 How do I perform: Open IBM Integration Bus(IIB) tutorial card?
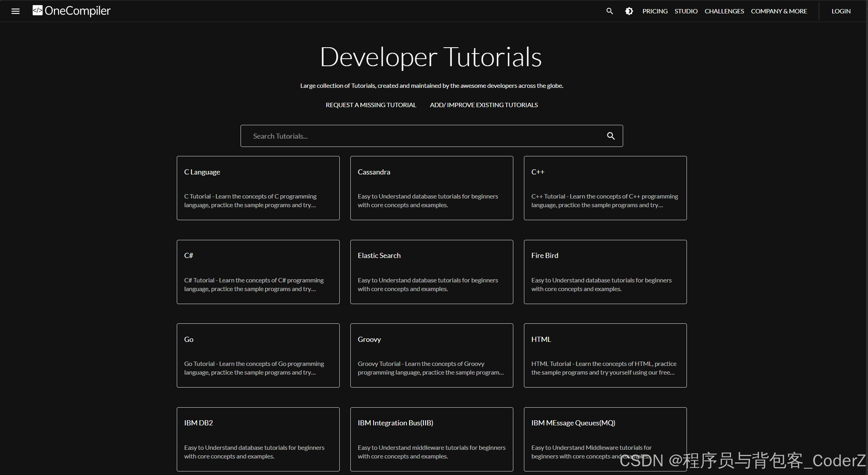[431, 439]
